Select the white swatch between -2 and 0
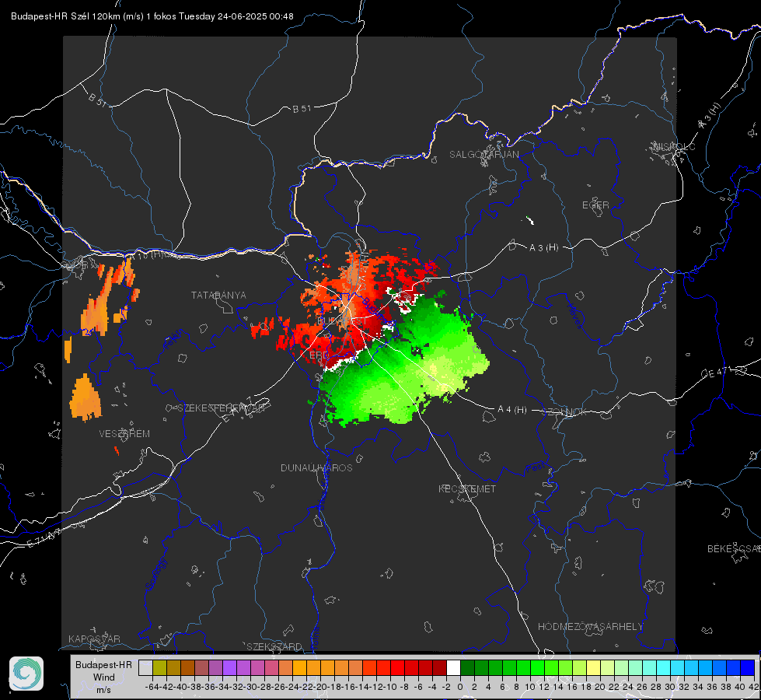The image size is (761, 700). coord(453,667)
